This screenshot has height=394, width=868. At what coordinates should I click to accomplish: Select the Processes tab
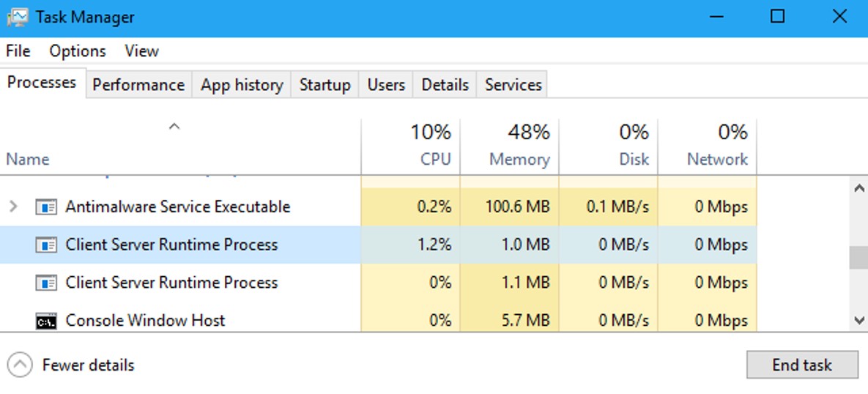(x=42, y=83)
